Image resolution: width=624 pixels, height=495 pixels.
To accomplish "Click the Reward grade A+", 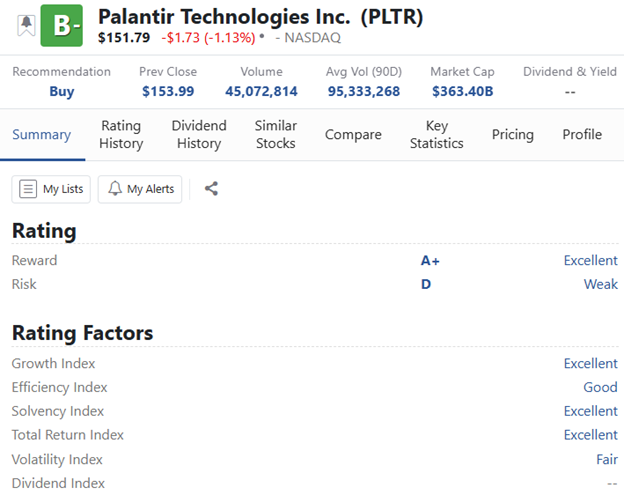I will (x=430, y=261).
